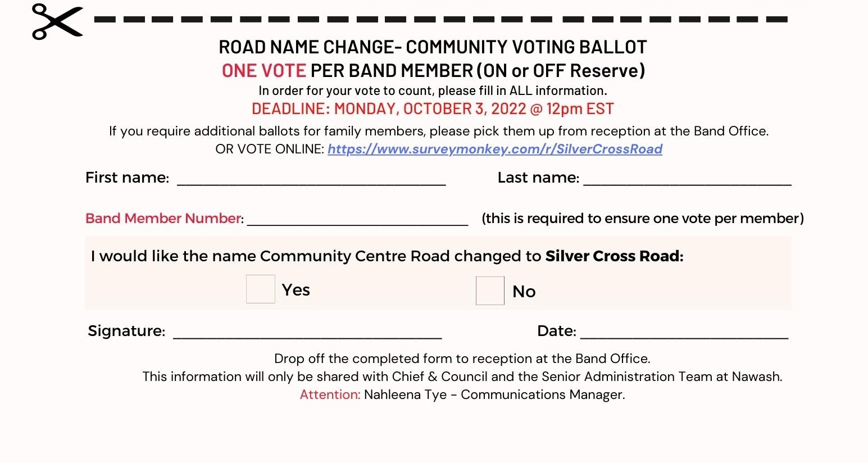Click the Drop off completed form instruction
868x463 pixels.
pos(462,358)
